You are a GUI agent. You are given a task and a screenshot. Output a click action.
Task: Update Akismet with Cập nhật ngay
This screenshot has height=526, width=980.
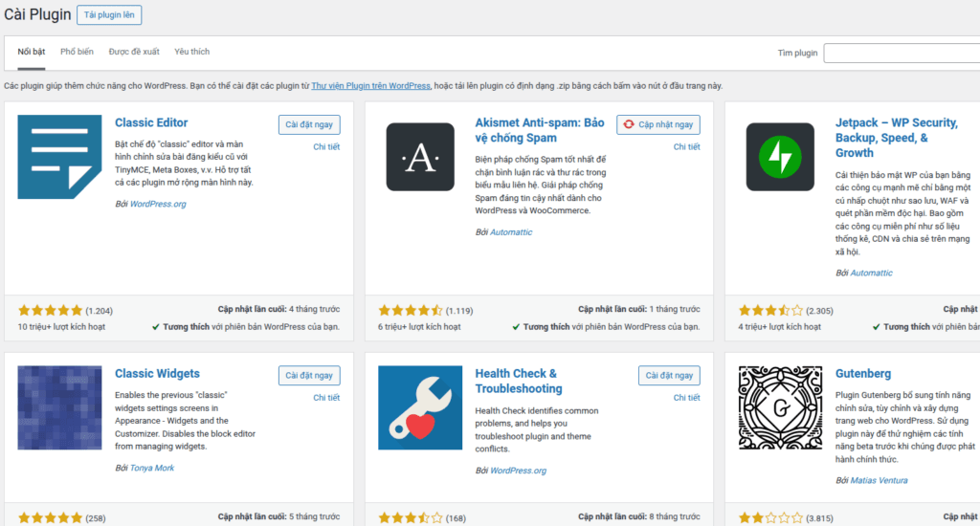[x=658, y=124]
